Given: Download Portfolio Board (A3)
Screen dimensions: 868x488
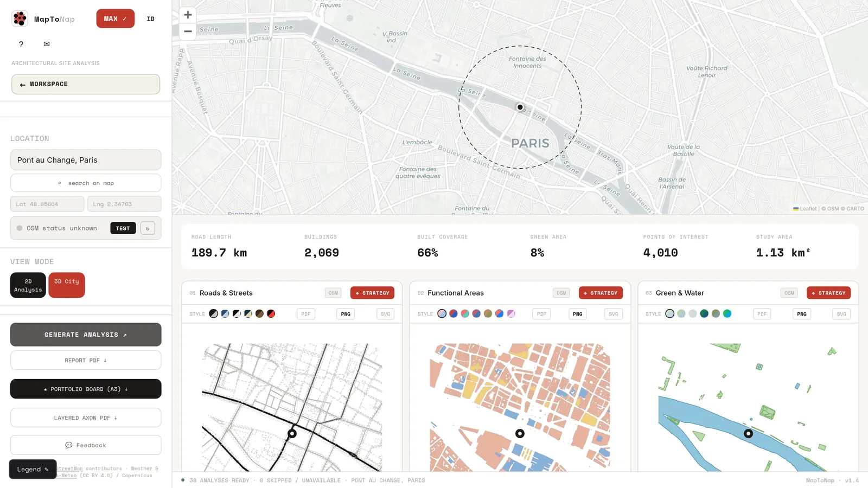Looking at the screenshot, I should point(86,389).
